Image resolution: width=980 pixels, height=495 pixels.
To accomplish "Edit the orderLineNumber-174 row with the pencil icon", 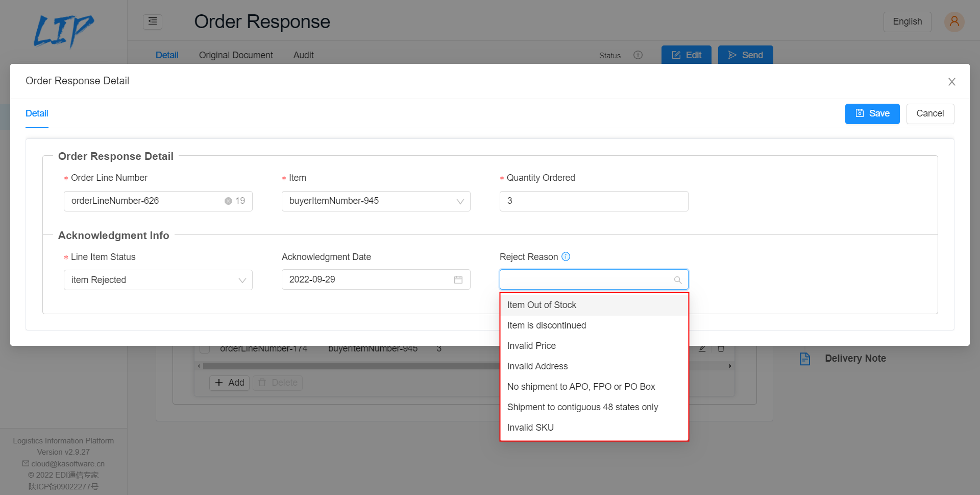I will (x=702, y=348).
